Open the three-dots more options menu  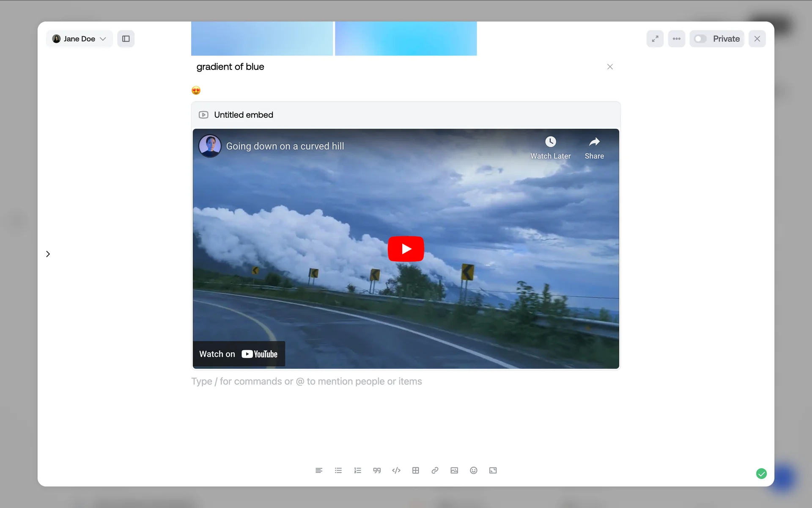[677, 39]
